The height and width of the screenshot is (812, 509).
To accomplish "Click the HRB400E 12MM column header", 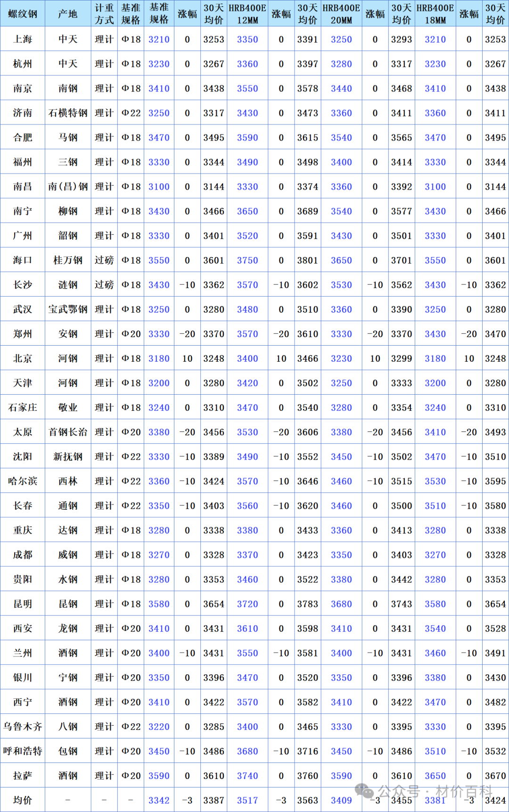I will click(247, 14).
